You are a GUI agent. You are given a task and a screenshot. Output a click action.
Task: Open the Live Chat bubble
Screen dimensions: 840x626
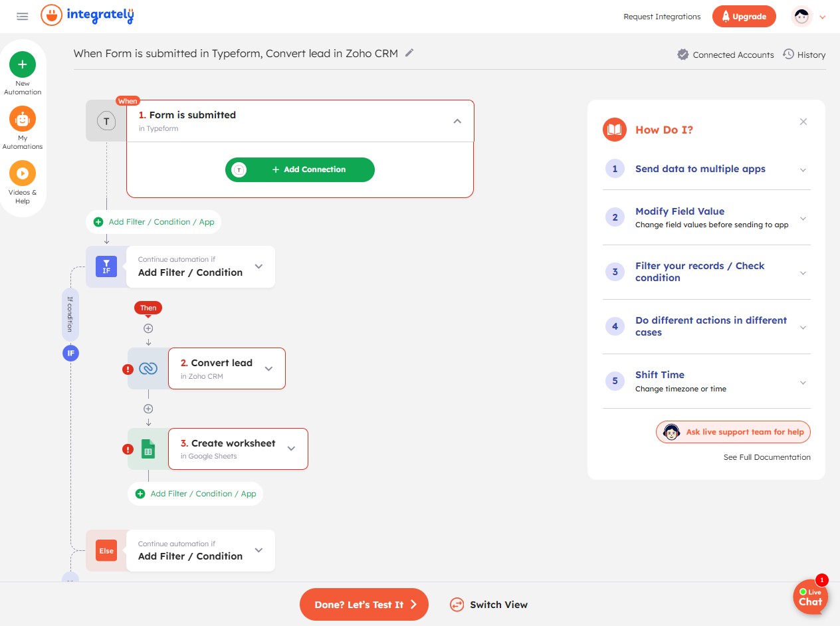[x=809, y=596]
